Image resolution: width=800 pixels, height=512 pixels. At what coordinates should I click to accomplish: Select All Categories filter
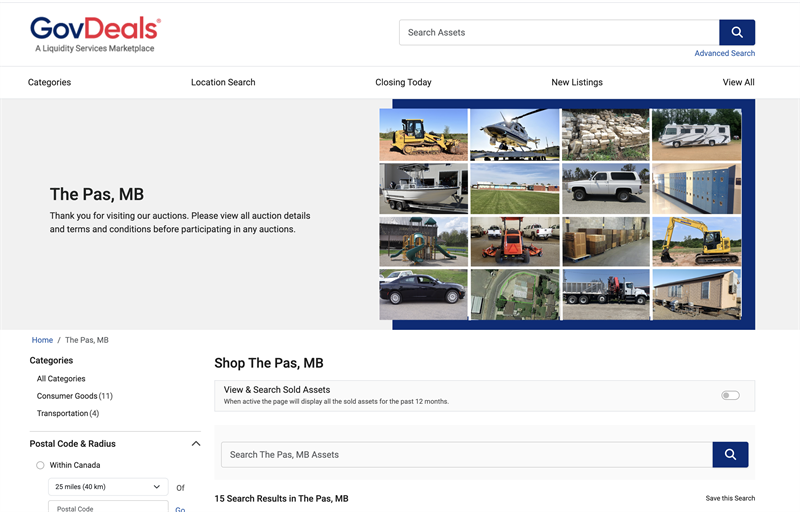pyautogui.click(x=61, y=378)
